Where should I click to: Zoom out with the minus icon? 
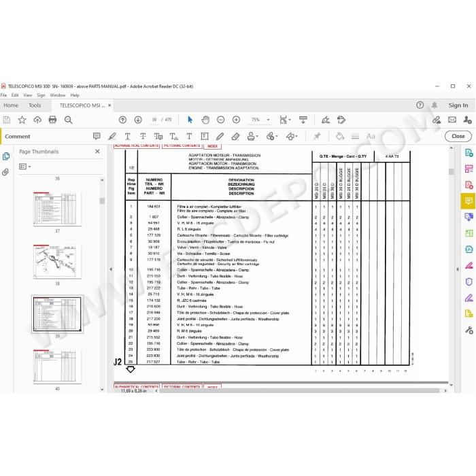click(221, 120)
